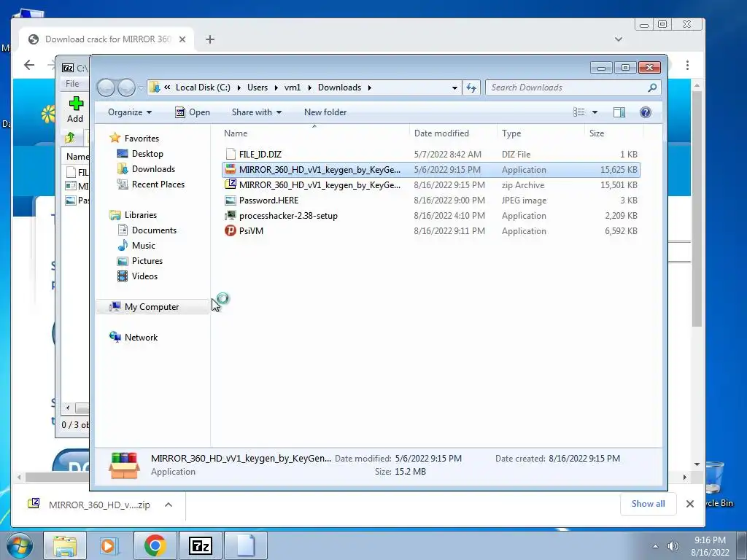Viewport: 747px width, 560px height.
Task: Click the Help question mark icon in Explorer
Action: pyautogui.click(x=646, y=112)
